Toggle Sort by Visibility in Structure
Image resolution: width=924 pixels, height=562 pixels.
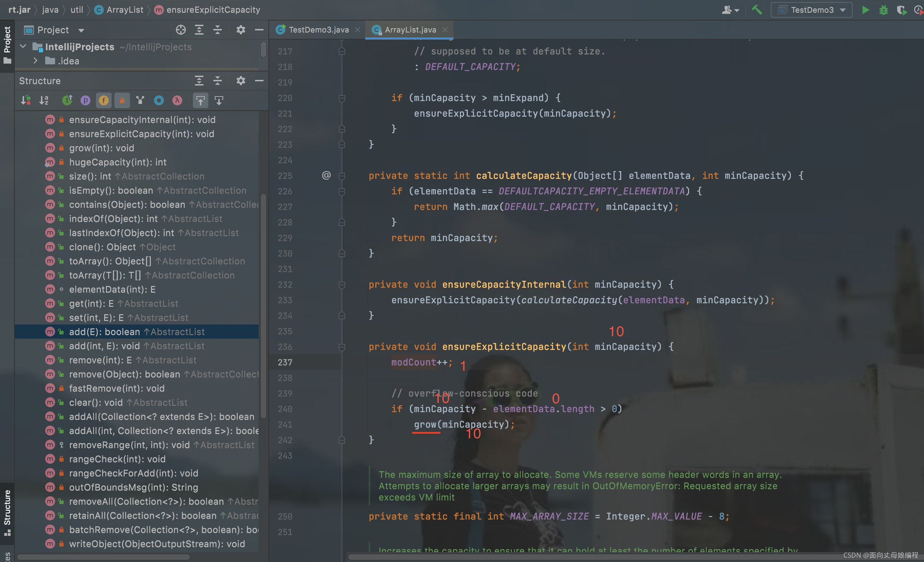tap(26, 100)
